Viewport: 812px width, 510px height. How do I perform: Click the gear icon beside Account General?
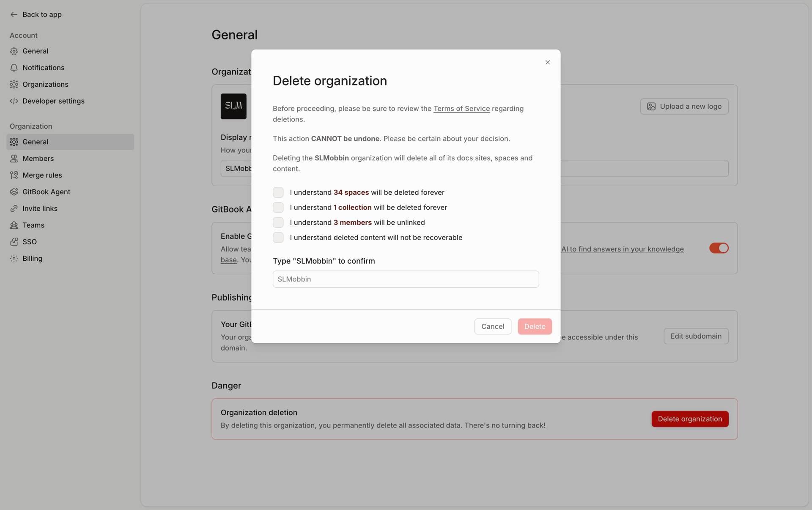pos(14,51)
